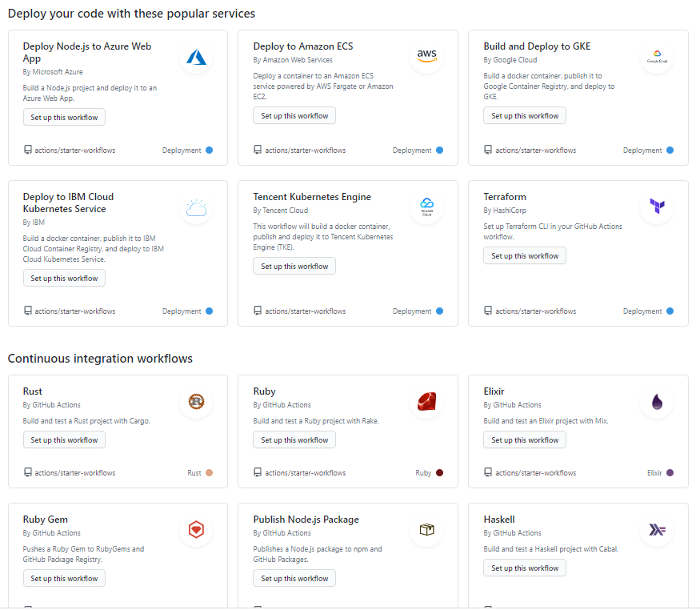The image size is (700, 610).
Task: Click repo icon in Ruby card
Action: click(x=257, y=472)
